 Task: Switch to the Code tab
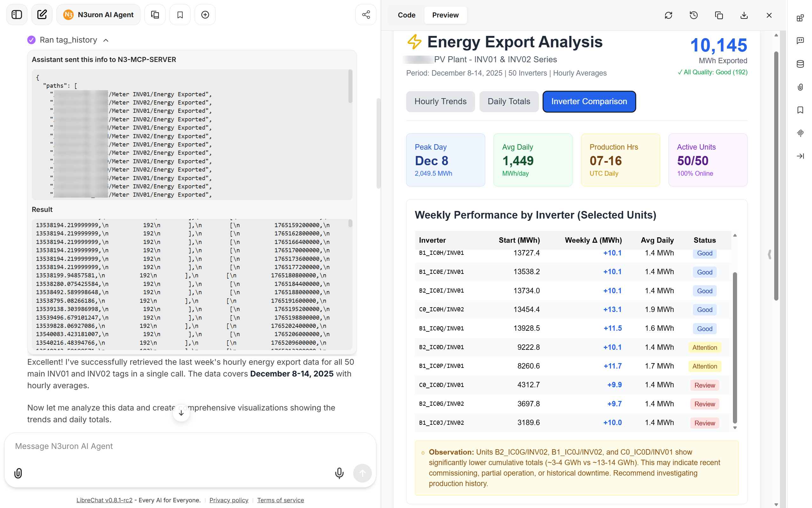[406, 15]
